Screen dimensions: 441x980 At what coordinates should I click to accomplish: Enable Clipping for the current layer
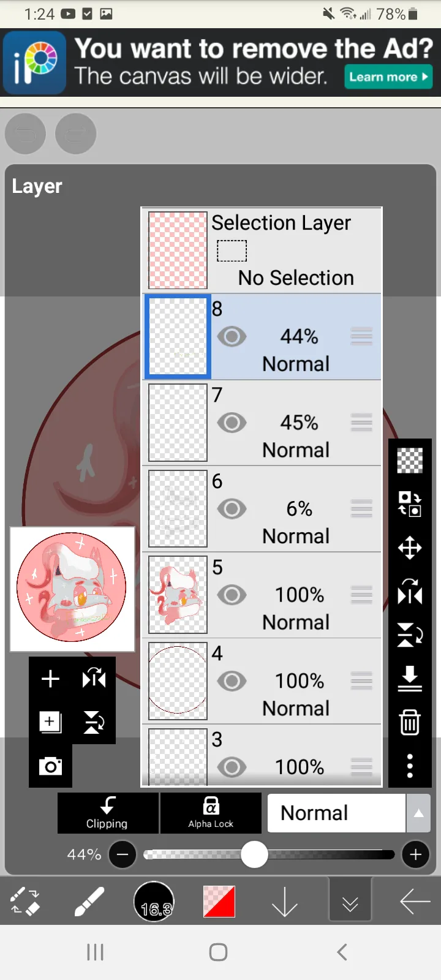[x=108, y=813]
